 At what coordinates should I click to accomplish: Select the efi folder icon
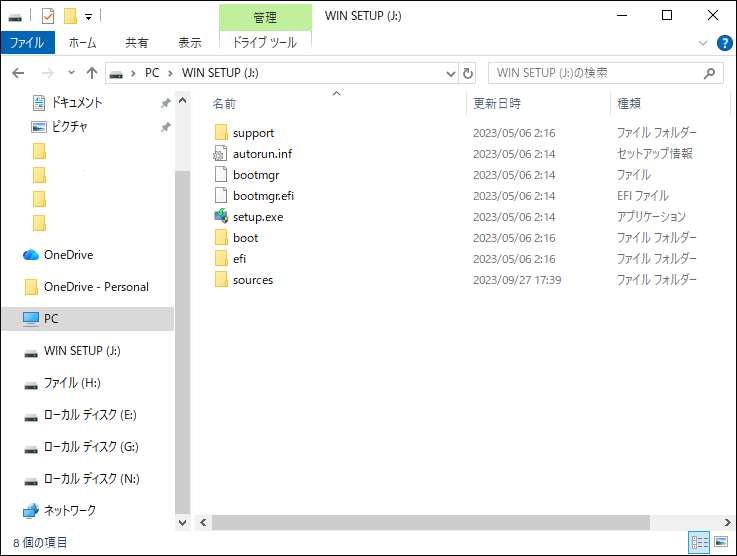[x=221, y=258]
